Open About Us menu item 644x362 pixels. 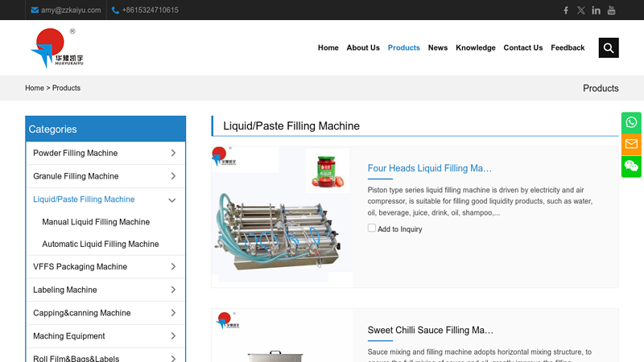pos(363,47)
